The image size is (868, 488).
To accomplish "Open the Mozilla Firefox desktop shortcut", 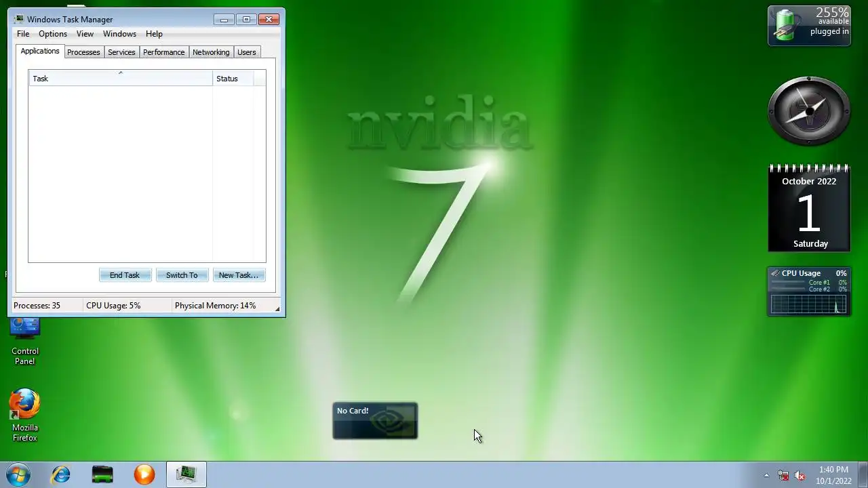I will pos(25,415).
